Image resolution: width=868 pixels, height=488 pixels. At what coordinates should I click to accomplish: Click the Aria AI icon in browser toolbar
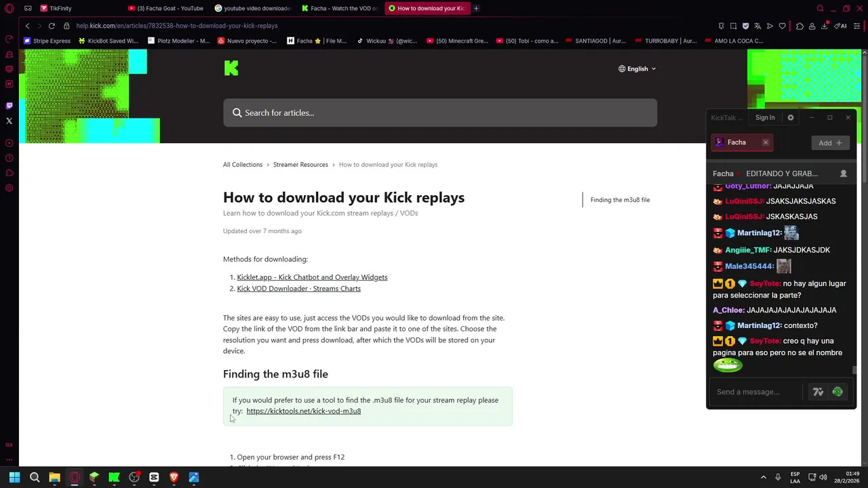click(x=842, y=26)
